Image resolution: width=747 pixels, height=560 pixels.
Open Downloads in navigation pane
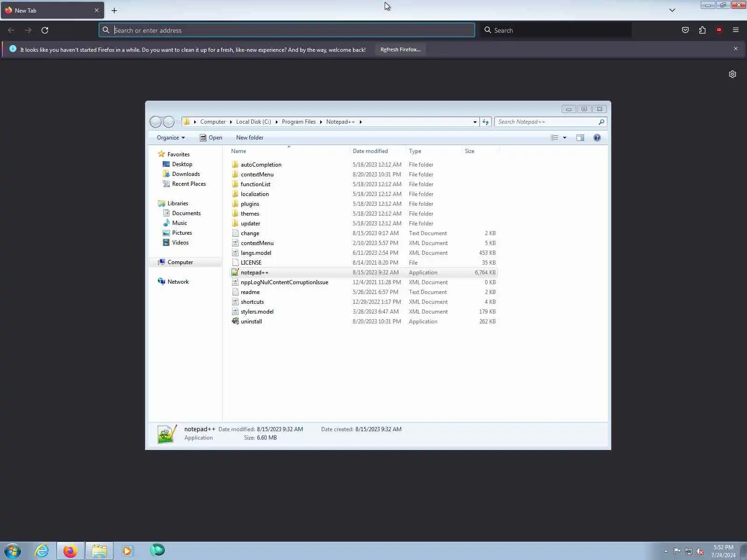pyautogui.click(x=186, y=174)
